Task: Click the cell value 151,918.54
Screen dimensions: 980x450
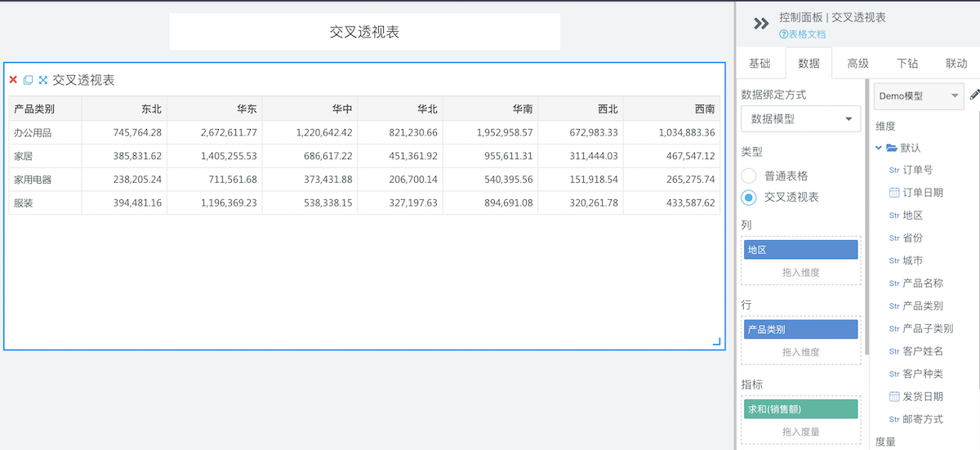Action: click(x=594, y=179)
